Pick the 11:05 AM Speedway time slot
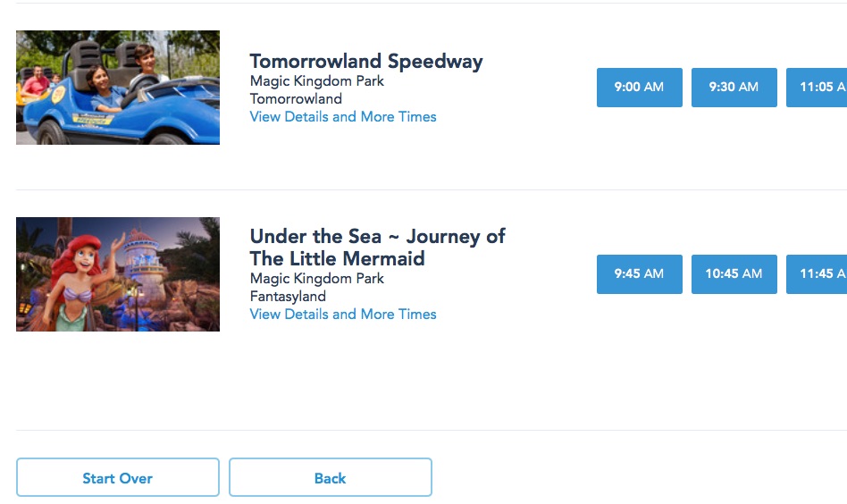The width and height of the screenshot is (847, 504). (816, 88)
